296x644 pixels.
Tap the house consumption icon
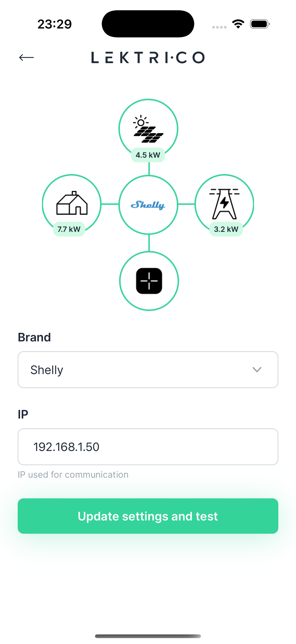(x=72, y=203)
